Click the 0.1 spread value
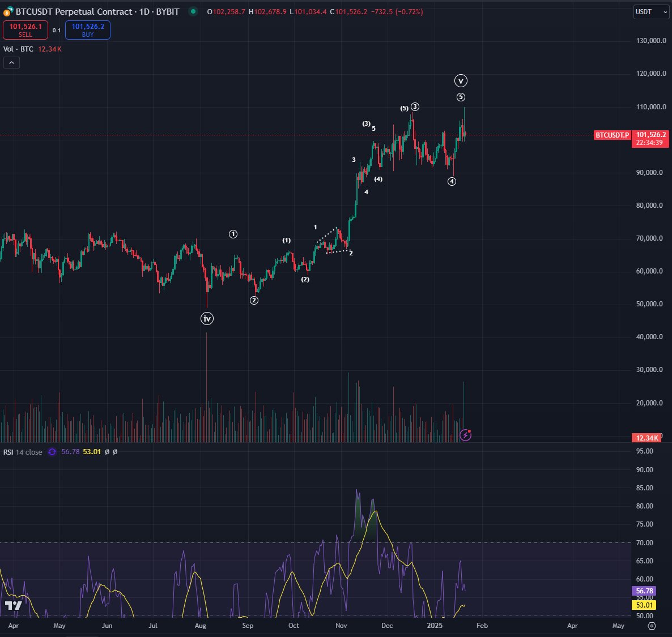 tap(57, 31)
